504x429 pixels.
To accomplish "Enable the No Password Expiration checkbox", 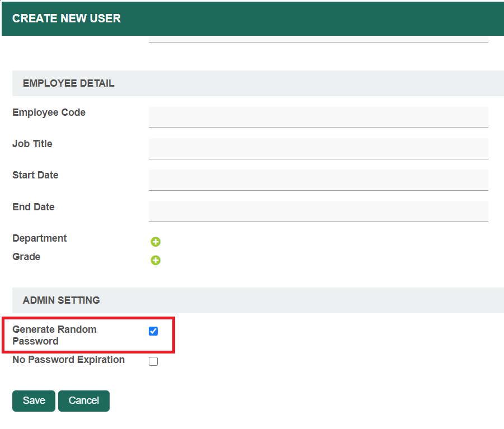I will [x=153, y=361].
